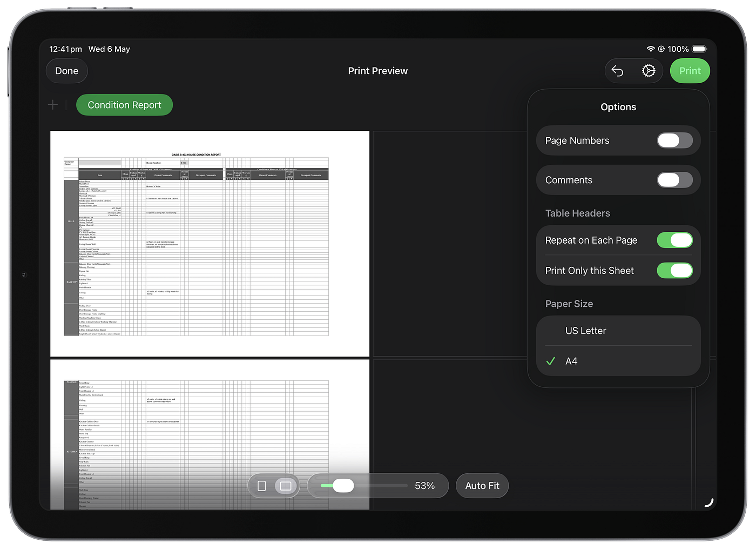Click the undo arrow icon
This screenshot has width=756, height=550.
pyautogui.click(x=618, y=71)
